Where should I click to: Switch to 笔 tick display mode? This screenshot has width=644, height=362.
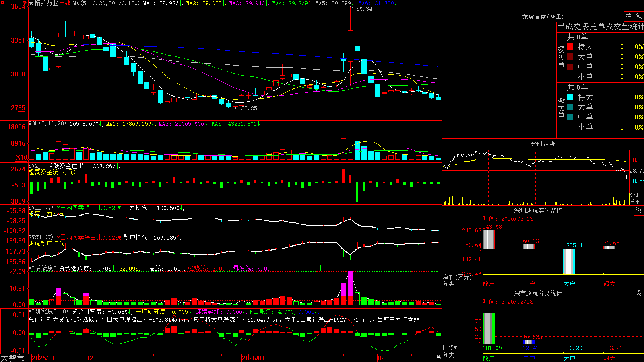(639, 16)
